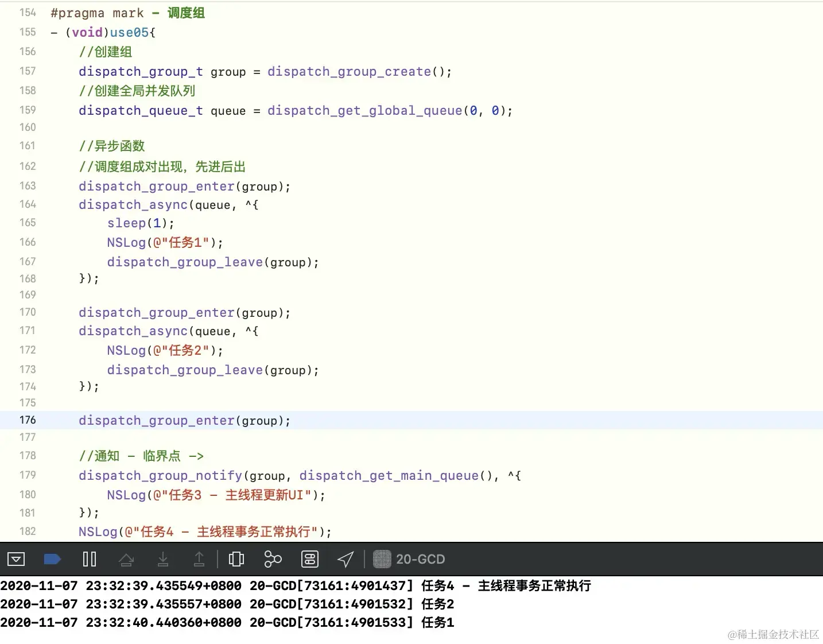Open the 20-GCD process label
The height and width of the screenshot is (644, 823).
coord(421,559)
